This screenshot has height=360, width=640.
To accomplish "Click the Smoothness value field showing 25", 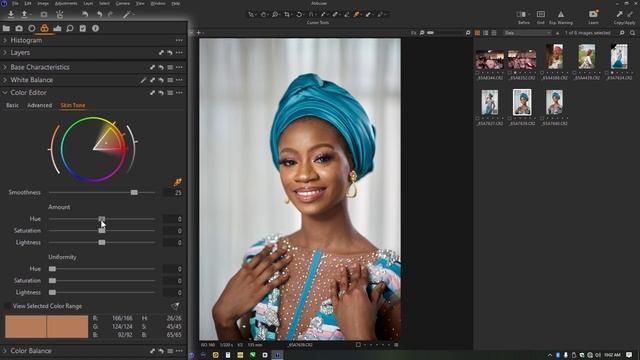I will [x=173, y=193].
